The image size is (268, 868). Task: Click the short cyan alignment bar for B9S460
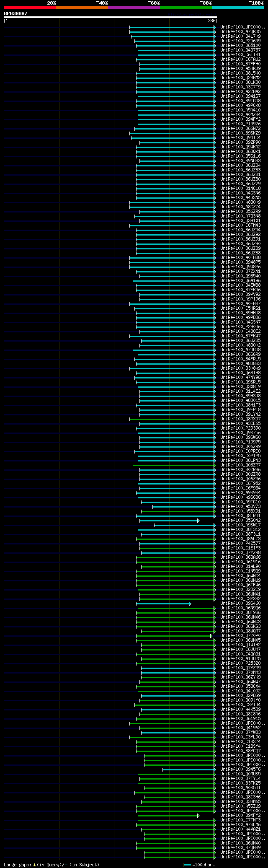coord(164,604)
